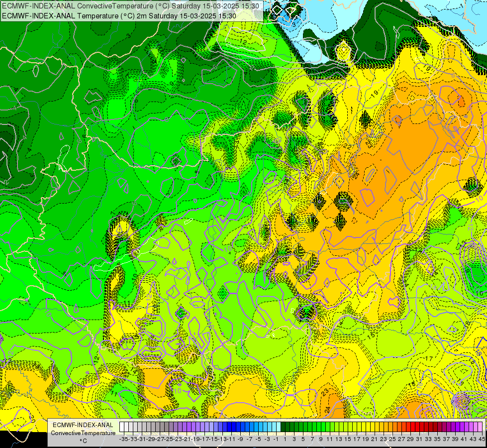Click the ECMWF-INDEX-ANAL legend heading

pyautogui.click(x=83, y=425)
